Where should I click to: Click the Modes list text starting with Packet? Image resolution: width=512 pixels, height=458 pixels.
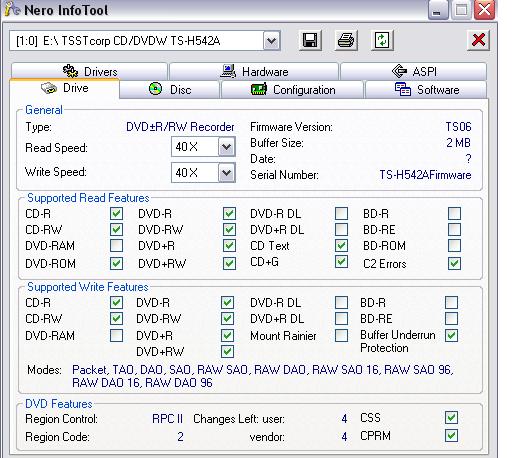[263, 376]
